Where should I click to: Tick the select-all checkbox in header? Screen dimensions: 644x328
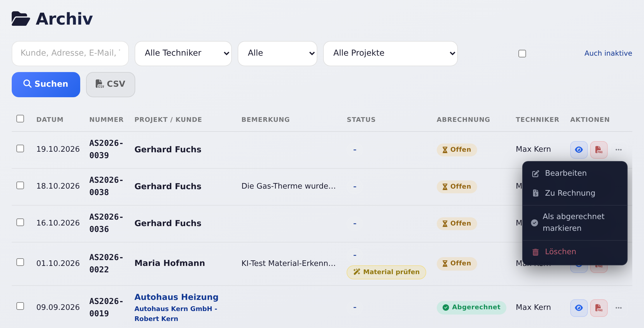(20, 119)
